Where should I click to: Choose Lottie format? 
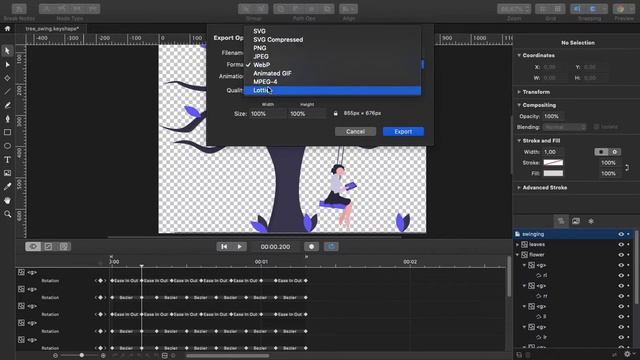(x=332, y=90)
